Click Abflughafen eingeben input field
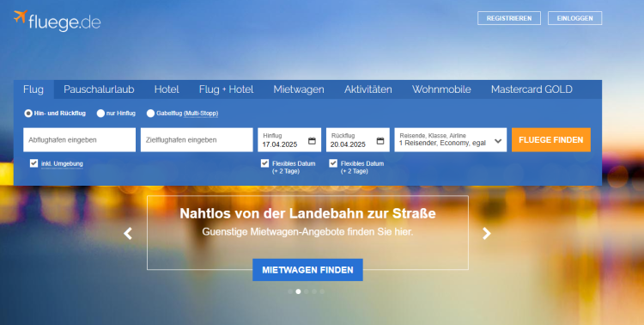 [79, 140]
